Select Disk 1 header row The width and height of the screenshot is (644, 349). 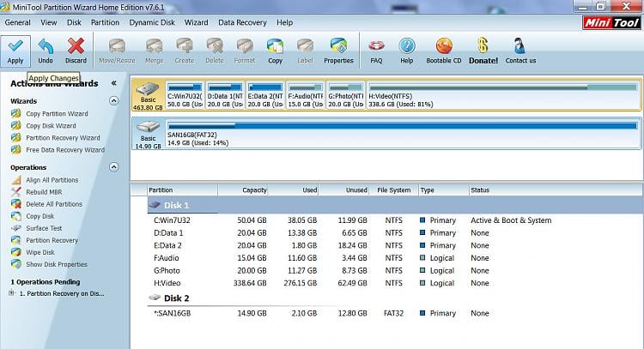click(x=395, y=205)
